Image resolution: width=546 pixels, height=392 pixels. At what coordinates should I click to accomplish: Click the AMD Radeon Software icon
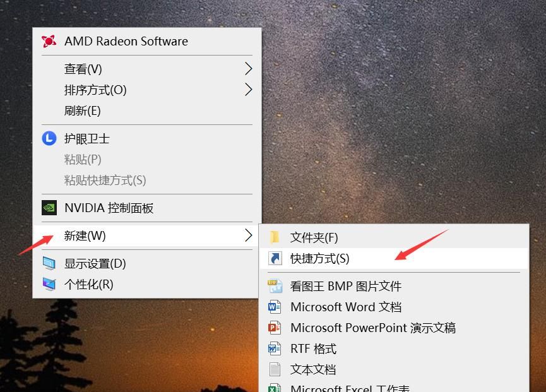point(49,42)
